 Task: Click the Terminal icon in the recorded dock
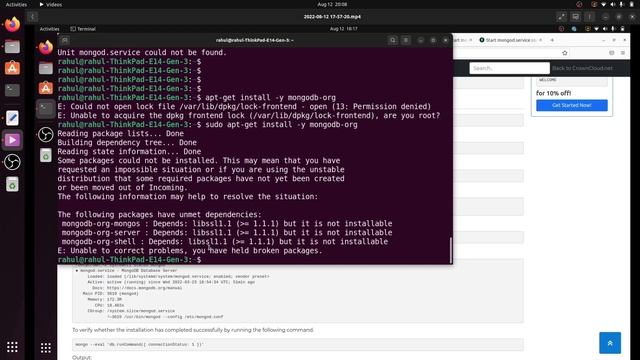(x=46, y=109)
